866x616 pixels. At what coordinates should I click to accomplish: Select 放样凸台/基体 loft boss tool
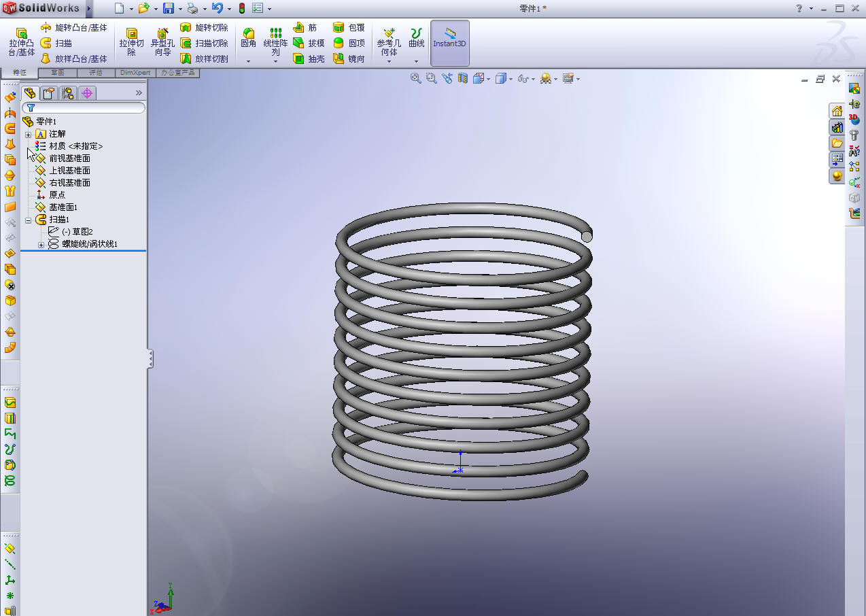coord(73,58)
